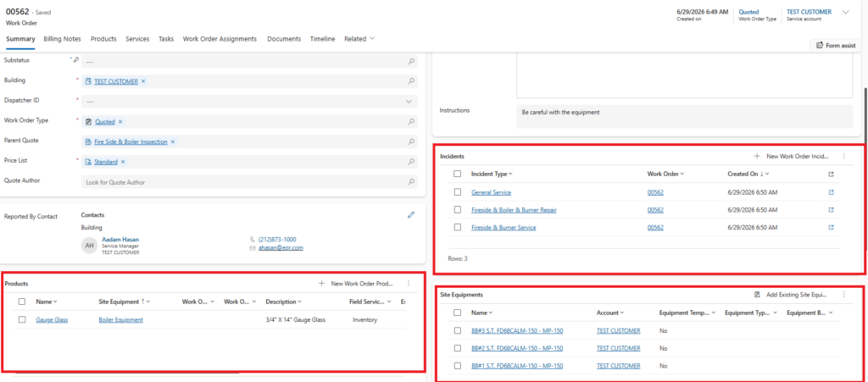Select all Site Equipments rows checkbox
The height and width of the screenshot is (382, 868).
[457, 313]
